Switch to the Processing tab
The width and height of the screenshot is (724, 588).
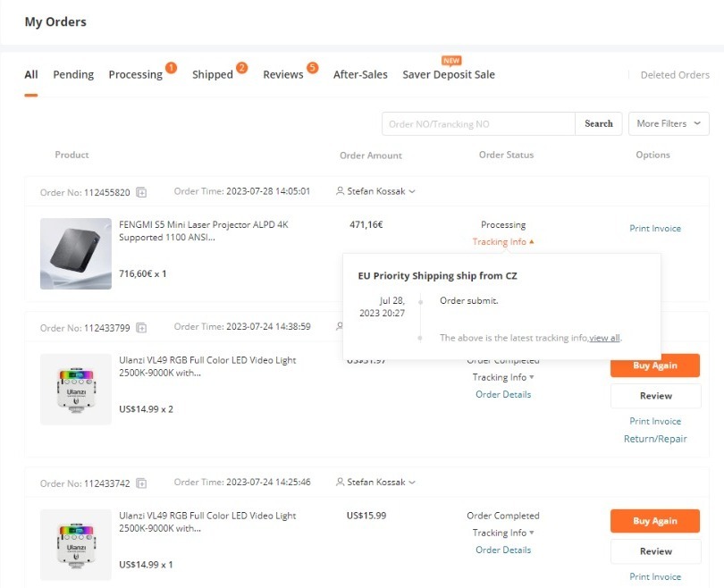click(x=136, y=75)
